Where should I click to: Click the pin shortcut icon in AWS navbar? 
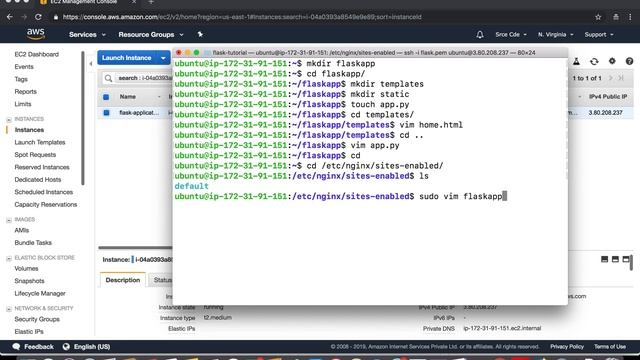pyautogui.click(x=200, y=35)
